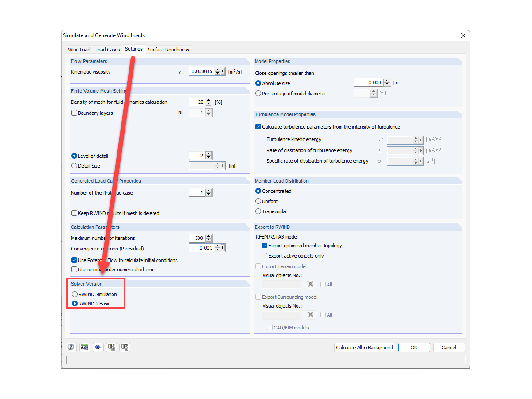Click the Specific rate of dissipation omega field
Viewport: 532px width, 399px height.
(x=399, y=161)
